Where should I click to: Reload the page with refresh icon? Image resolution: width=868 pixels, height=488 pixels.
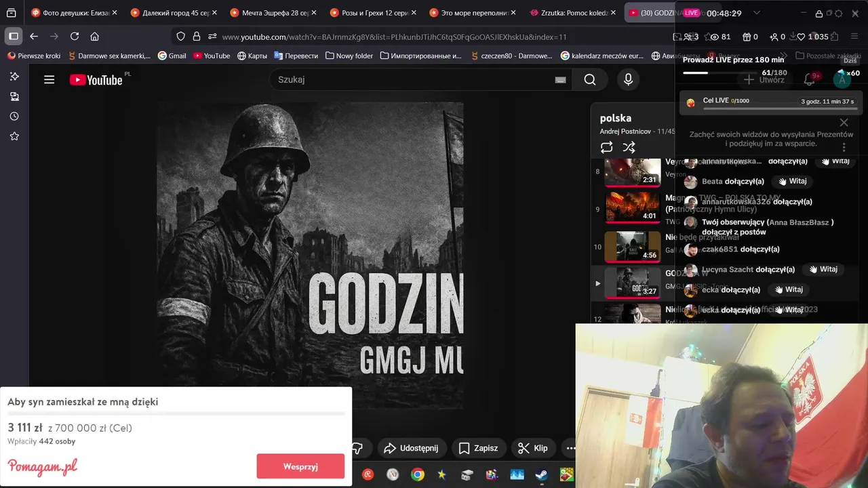point(75,37)
